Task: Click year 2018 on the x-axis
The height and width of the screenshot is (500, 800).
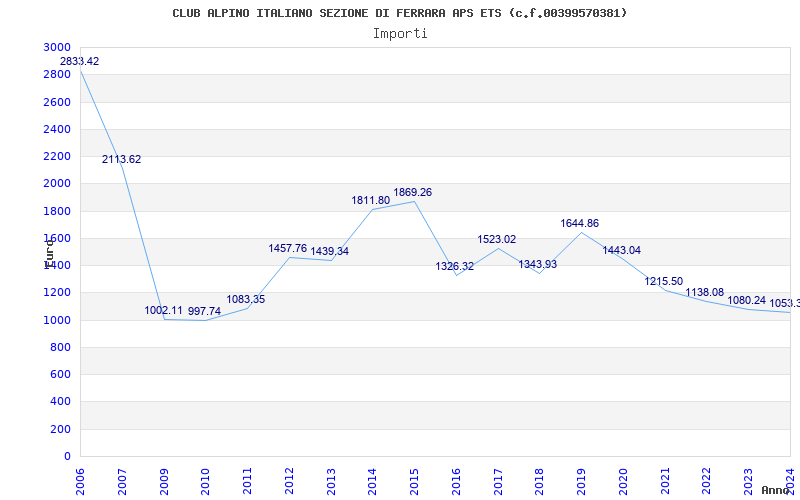Action: [x=539, y=482]
